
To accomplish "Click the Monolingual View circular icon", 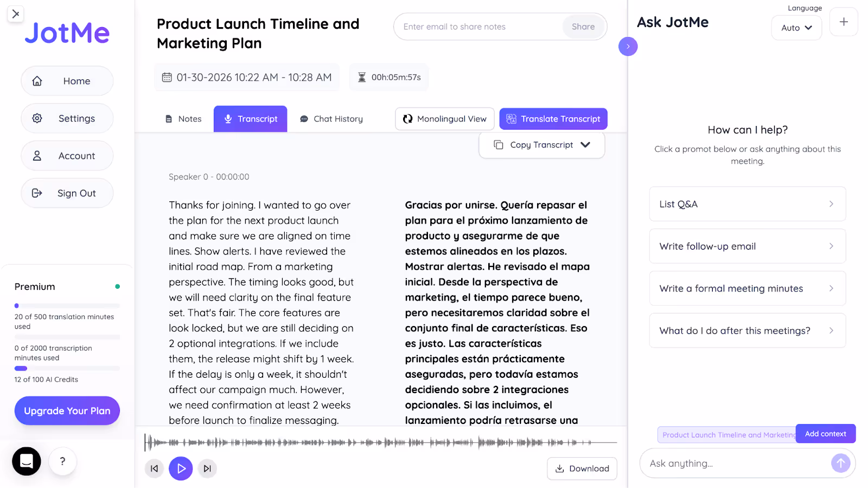I will (x=408, y=119).
